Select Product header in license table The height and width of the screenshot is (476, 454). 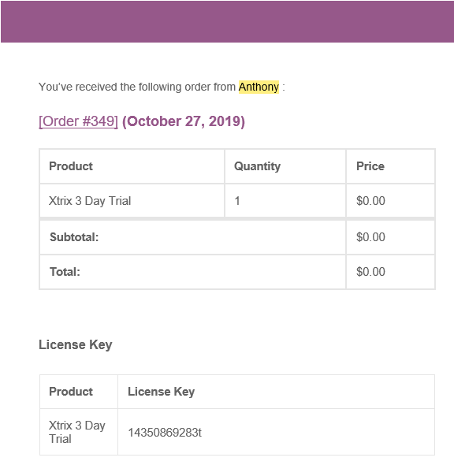pyautogui.click(x=71, y=392)
